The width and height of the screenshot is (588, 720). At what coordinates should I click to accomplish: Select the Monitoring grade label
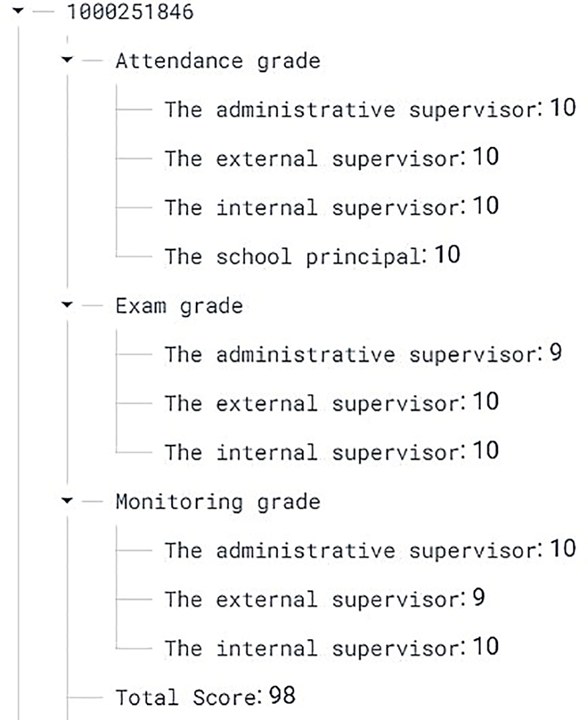coord(218,502)
